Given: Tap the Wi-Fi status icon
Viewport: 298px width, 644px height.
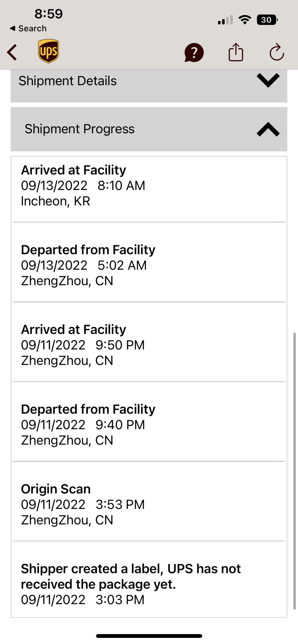Looking at the screenshot, I should [245, 20].
